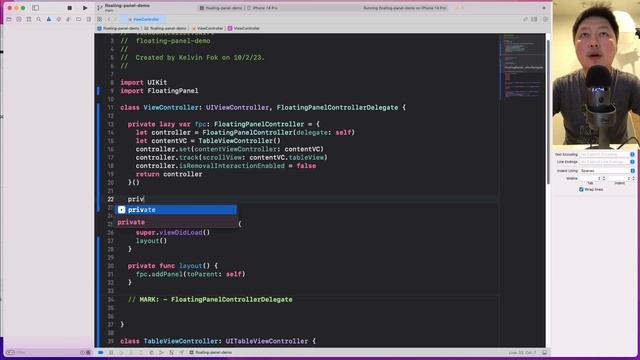Click the Indent width stepper
Image resolution: width=640 pixels, height=360 pixels.
pyautogui.click(x=633, y=178)
